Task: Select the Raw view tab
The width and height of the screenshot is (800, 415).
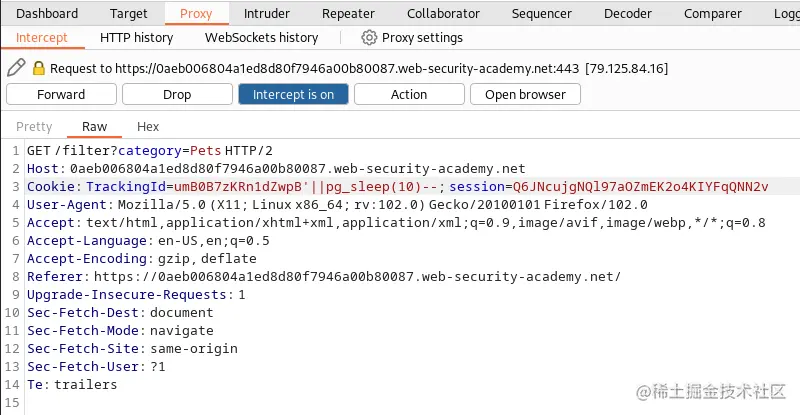Action: click(x=94, y=127)
